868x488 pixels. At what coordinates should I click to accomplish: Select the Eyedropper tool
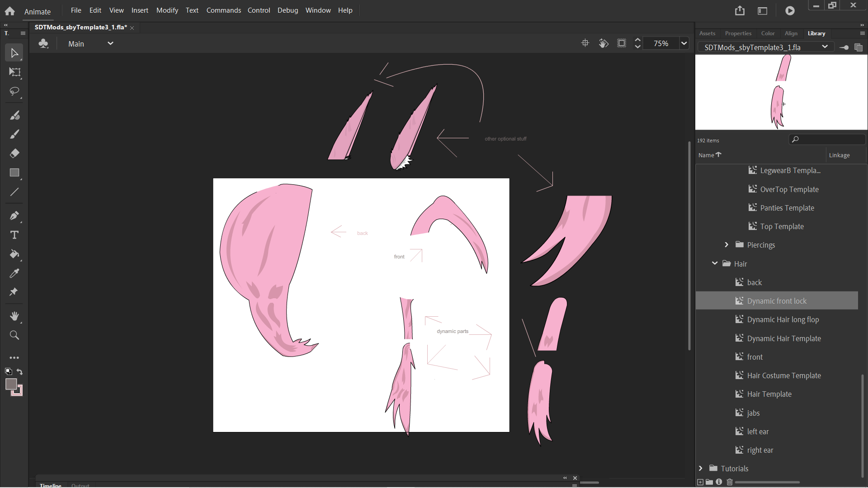[14, 273]
